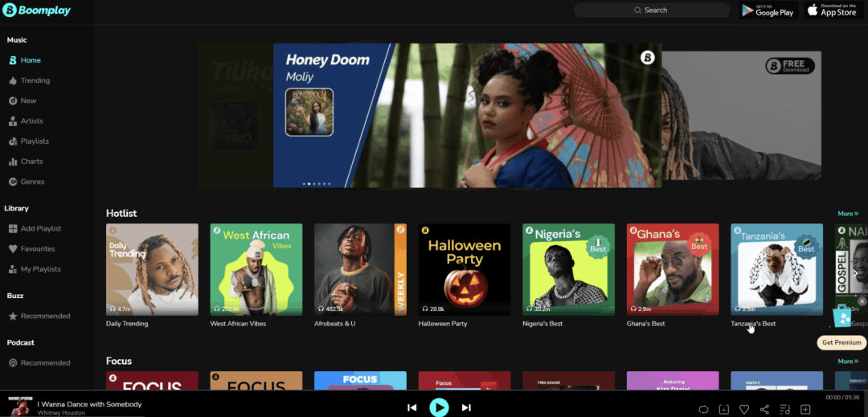Image resolution: width=868 pixels, height=417 pixels.
Task: Click the Download on the App Store badge
Action: pyautogui.click(x=833, y=10)
